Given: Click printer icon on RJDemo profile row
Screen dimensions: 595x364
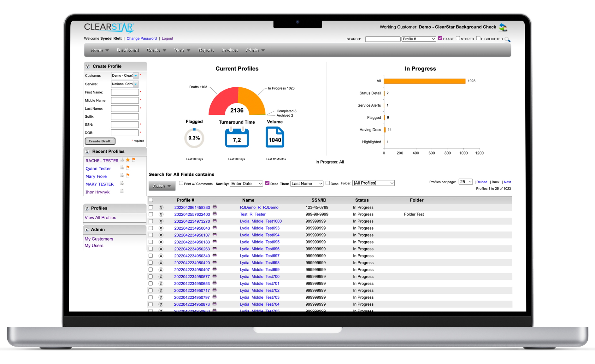Looking at the screenshot, I should pos(215,207).
